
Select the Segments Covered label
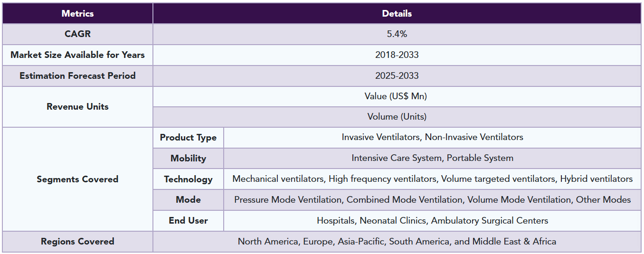tap(77, 179)
